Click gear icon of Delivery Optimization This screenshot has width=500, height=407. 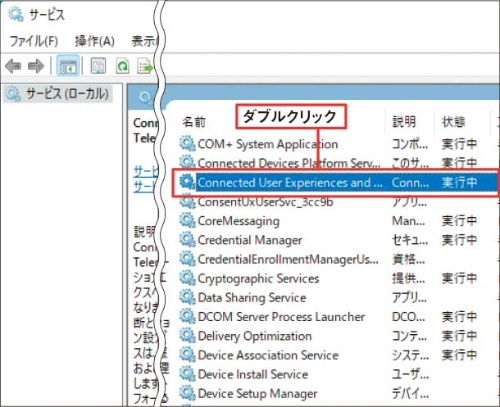click(x=187, y=336)
